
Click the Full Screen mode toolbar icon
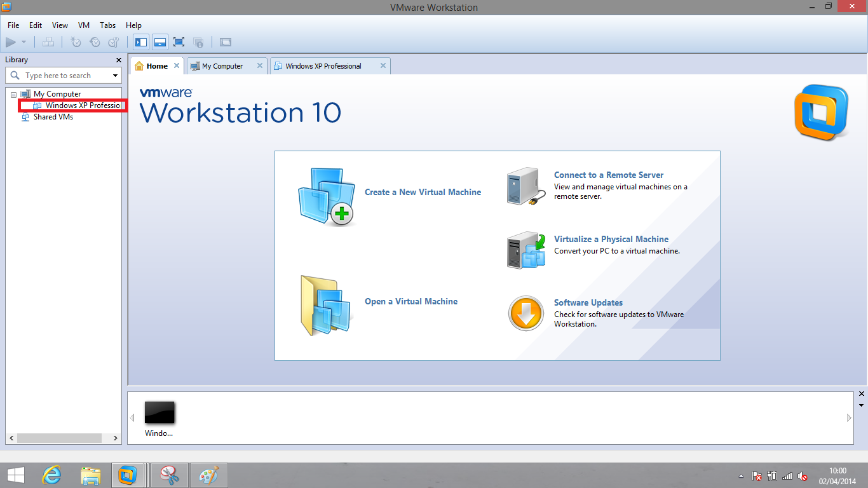(179, 43)
